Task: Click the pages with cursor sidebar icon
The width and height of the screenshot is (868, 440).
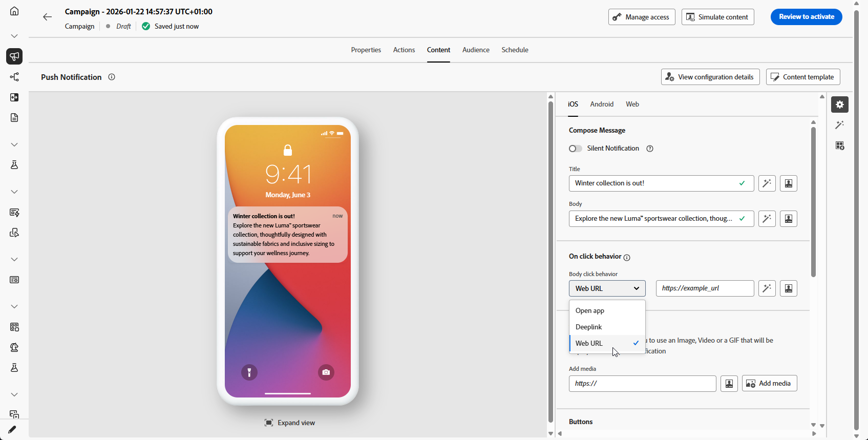Action: [14, 233]
